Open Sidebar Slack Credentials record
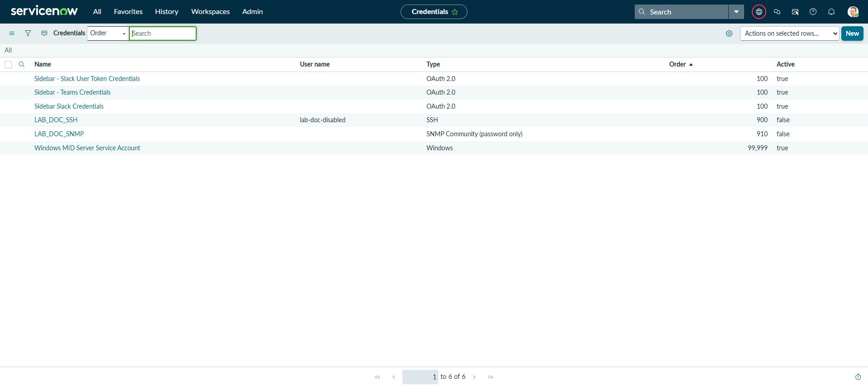868x387 pixels. point(69,106)
